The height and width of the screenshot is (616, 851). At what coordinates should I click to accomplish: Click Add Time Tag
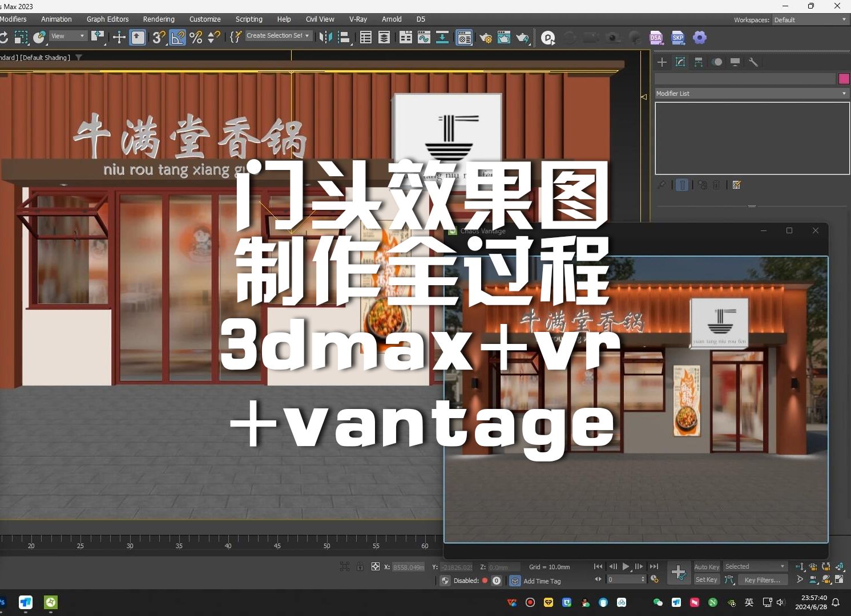pyautogui.click(x=542, y=581)
